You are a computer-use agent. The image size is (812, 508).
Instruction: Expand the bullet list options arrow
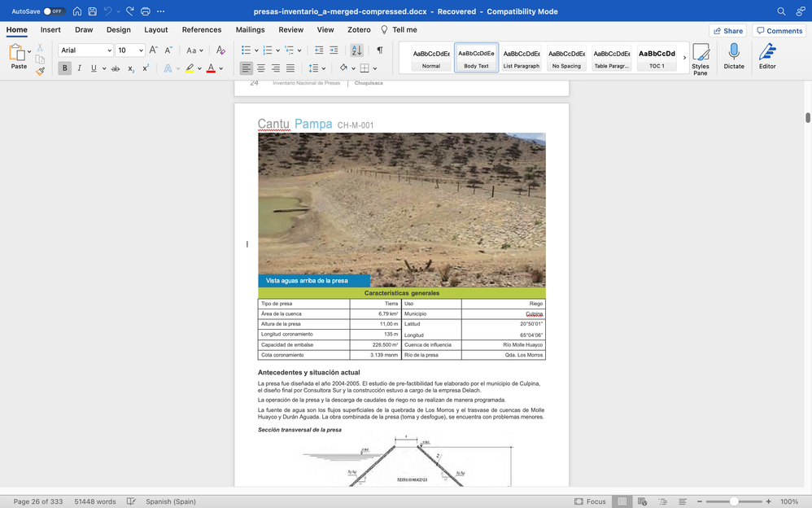pyautogui.click(x=255, y=50)
